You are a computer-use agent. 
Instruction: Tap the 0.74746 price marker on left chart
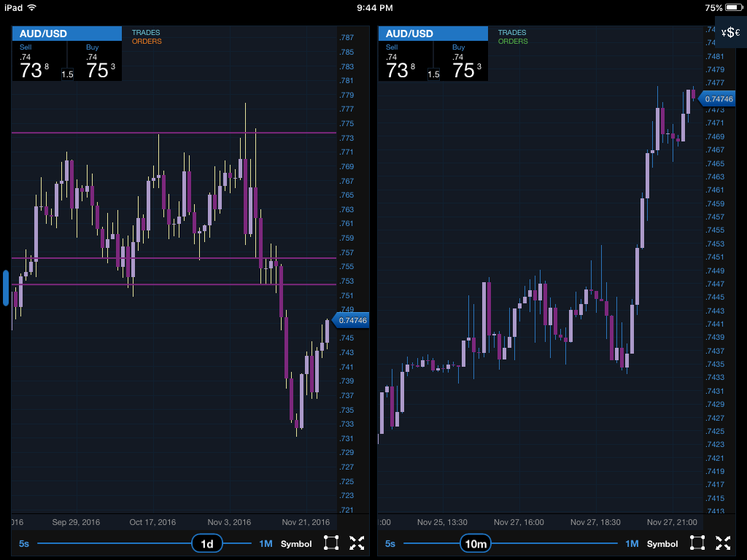point(352,320)
